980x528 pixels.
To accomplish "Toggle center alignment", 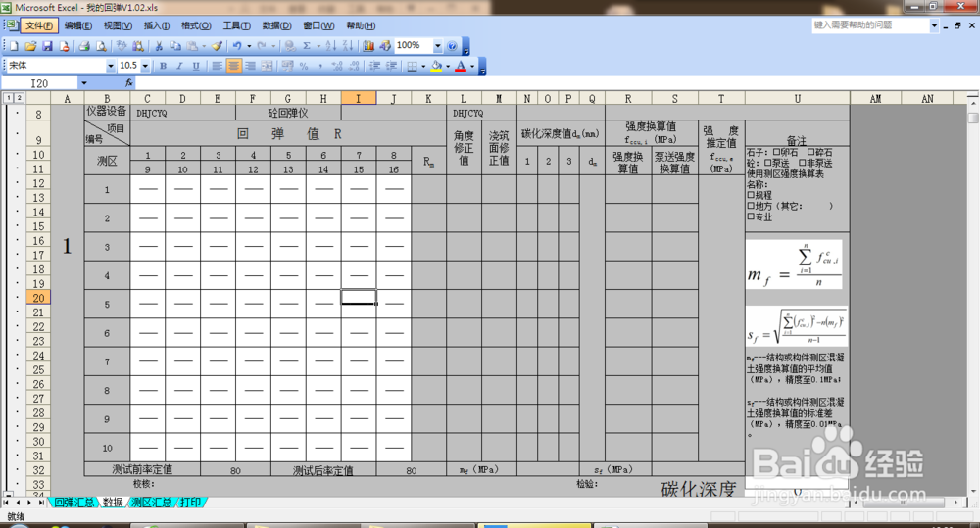I will (x=234, y=66).
